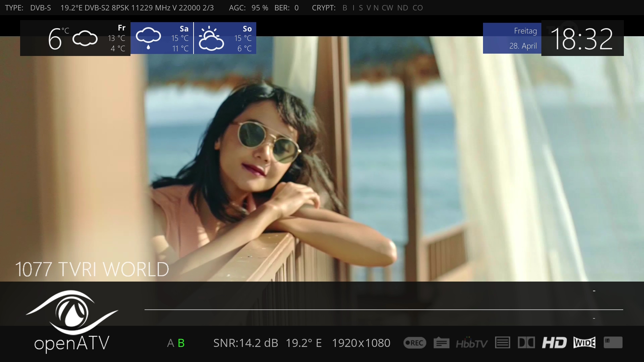Click the HD indicator icon
This screenshot has height=362, width=644.
tap(554, 343)
